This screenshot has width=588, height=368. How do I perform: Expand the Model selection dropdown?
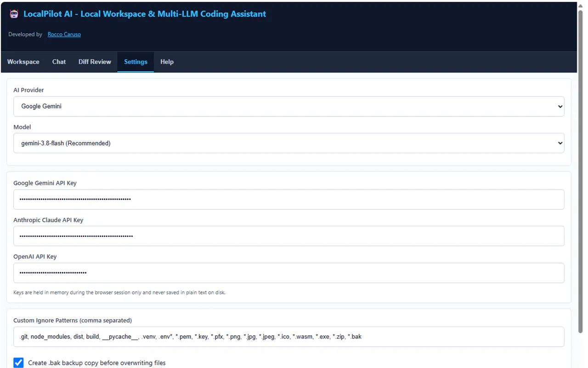(289, 143)
